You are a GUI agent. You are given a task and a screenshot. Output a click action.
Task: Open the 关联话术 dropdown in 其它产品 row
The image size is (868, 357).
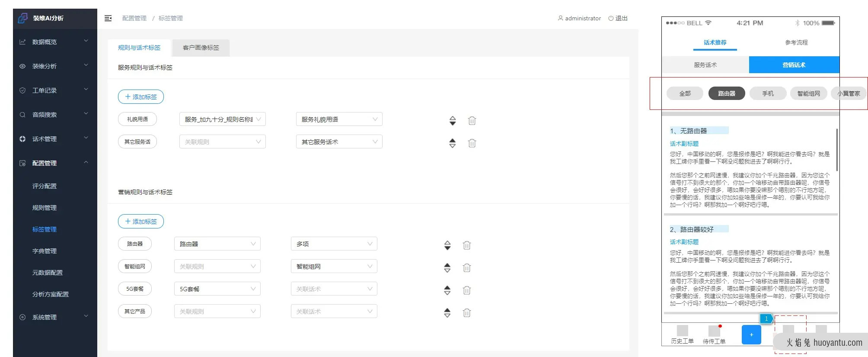[334, 311]
